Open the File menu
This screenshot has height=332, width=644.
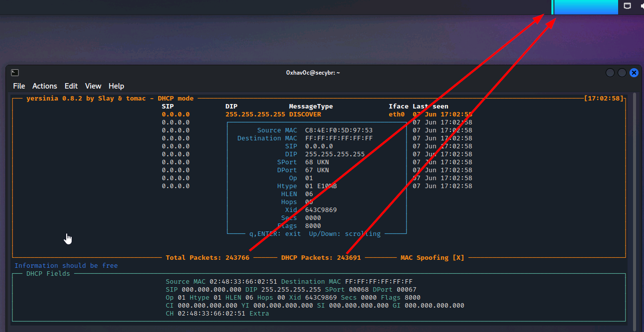coord(19,86)
